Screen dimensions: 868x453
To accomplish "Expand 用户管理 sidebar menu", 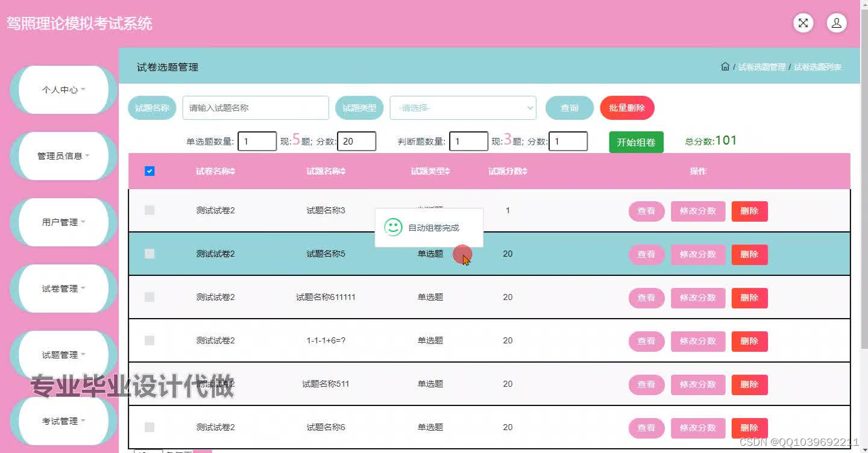I will click(x=64, y=222).
